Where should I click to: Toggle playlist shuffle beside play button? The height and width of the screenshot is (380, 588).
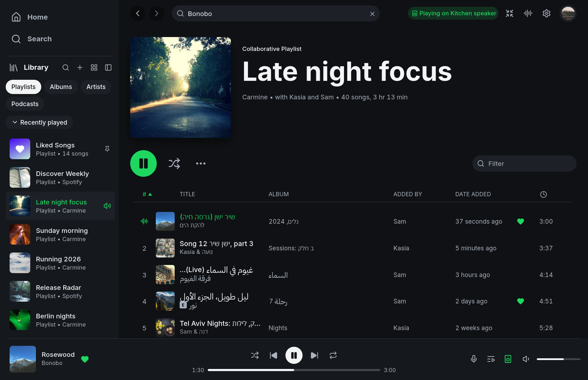[174, 163]
